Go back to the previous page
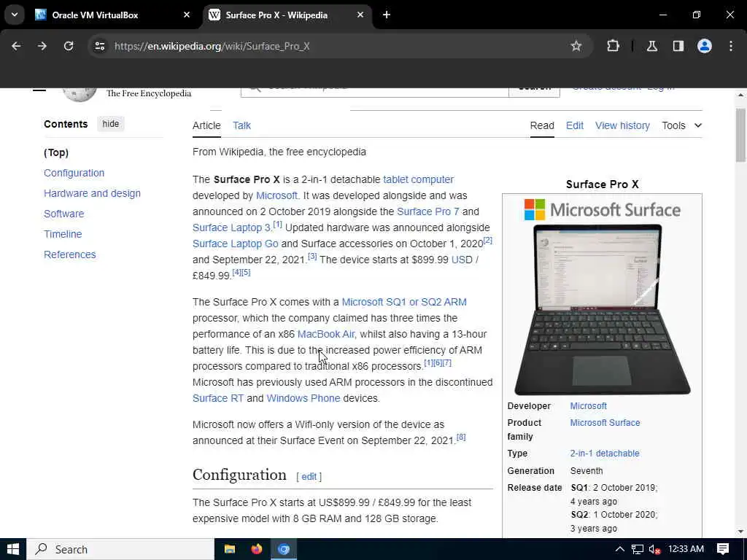Image resolution: width=747 pixels, height=560 pixels. point(16,46)
